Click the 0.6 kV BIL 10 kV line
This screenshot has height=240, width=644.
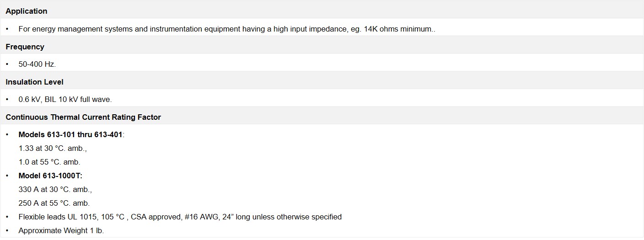(x=65, y=99)
